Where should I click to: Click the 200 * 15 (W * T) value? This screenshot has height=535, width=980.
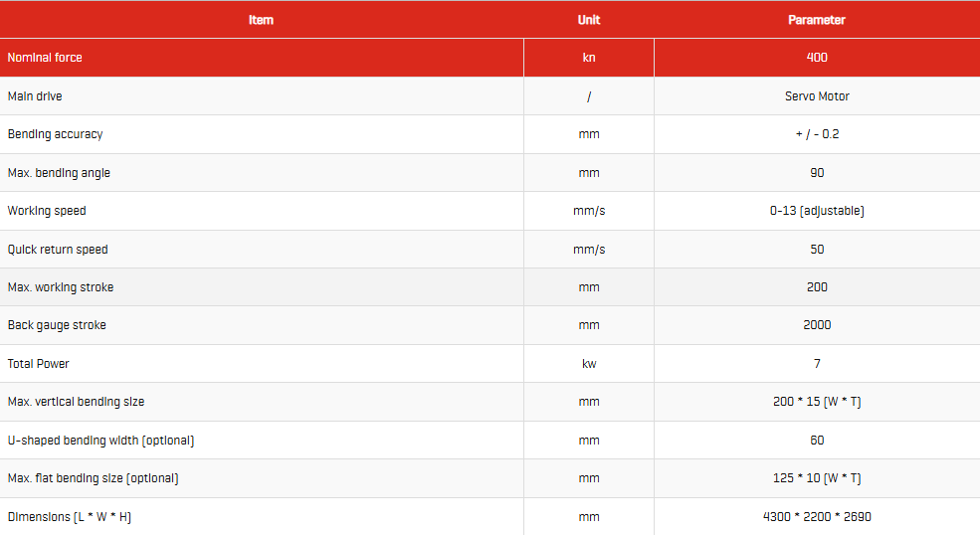pyautogui.click(x=817, y=402)
